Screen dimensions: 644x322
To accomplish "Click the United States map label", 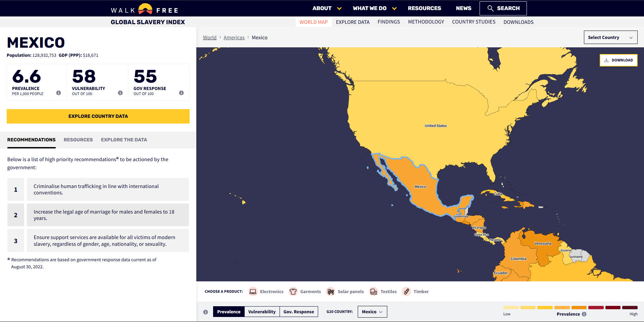I will (436, 126).
